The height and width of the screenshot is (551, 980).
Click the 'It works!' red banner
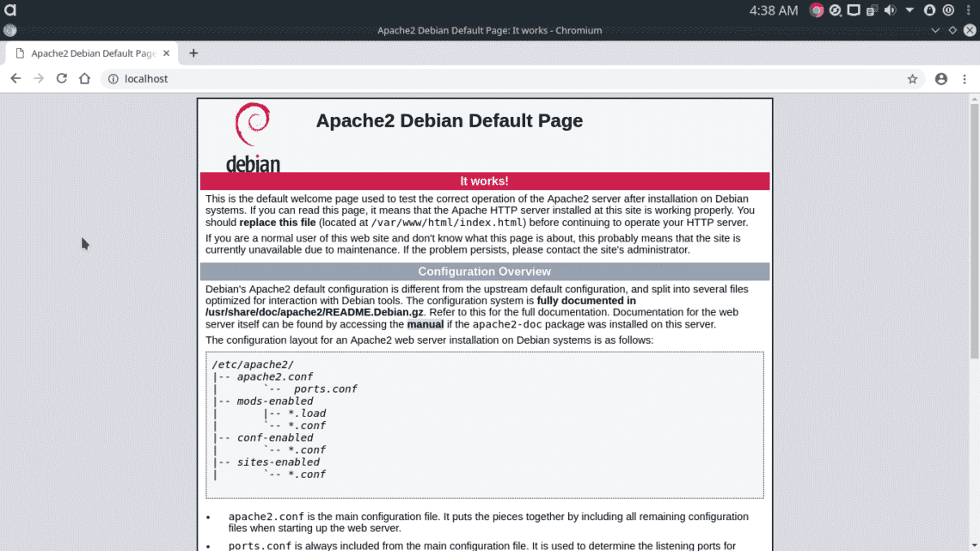click(484, 181)
